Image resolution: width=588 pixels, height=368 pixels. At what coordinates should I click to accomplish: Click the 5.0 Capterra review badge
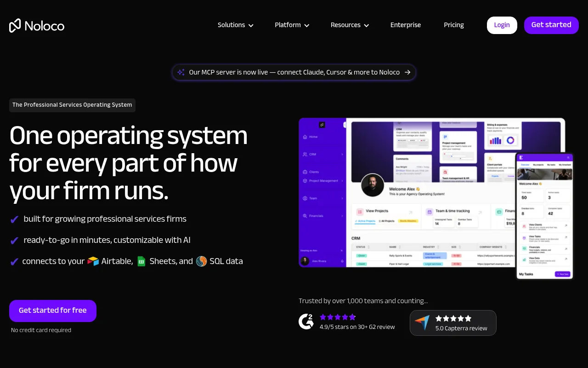click(x=453, y=323)
